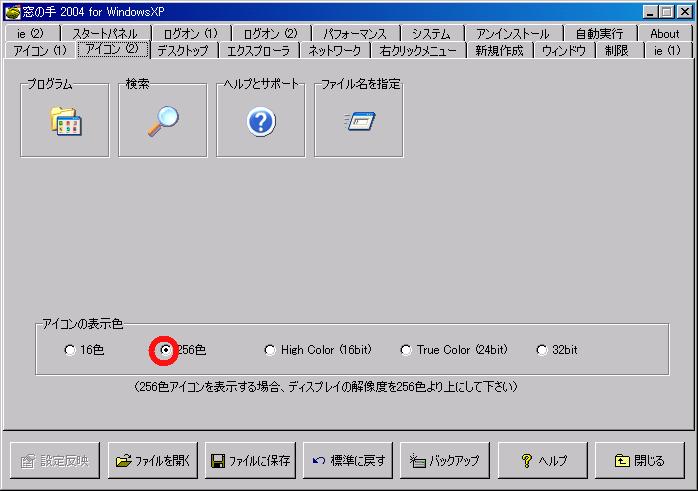Switch to the アイコン (1) tab
Image resolution: width=698 pixels, height=491 pixels.
[40, 50]
